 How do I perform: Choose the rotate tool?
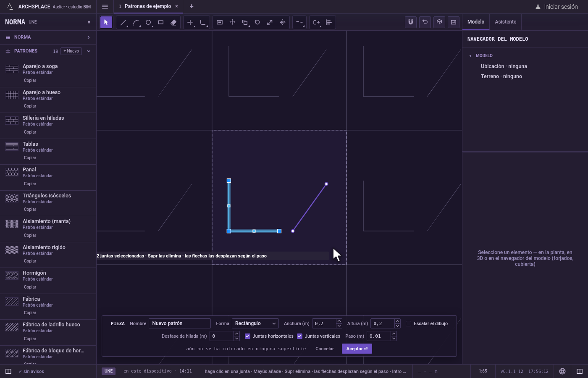point(257,22)
